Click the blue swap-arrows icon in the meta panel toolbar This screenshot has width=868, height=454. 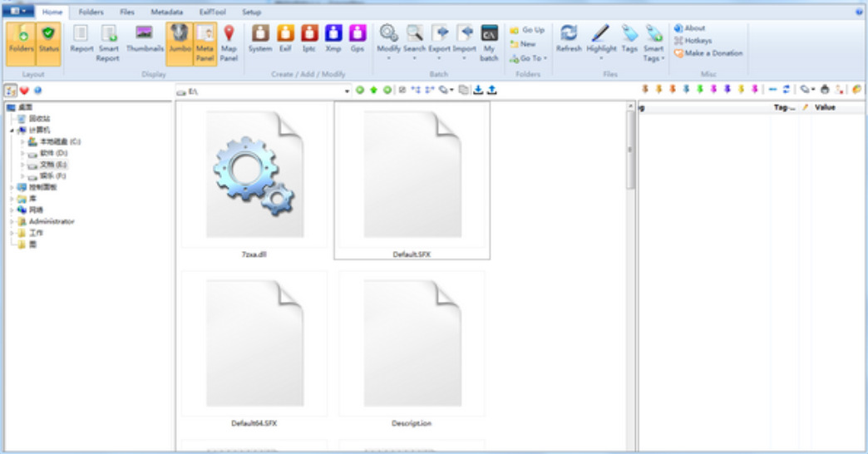tap(787, 89)
